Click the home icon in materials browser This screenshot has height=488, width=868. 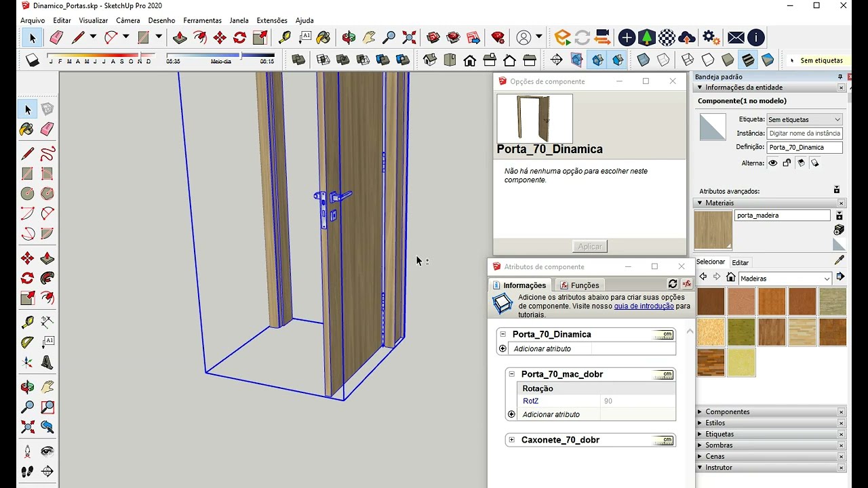730,277
